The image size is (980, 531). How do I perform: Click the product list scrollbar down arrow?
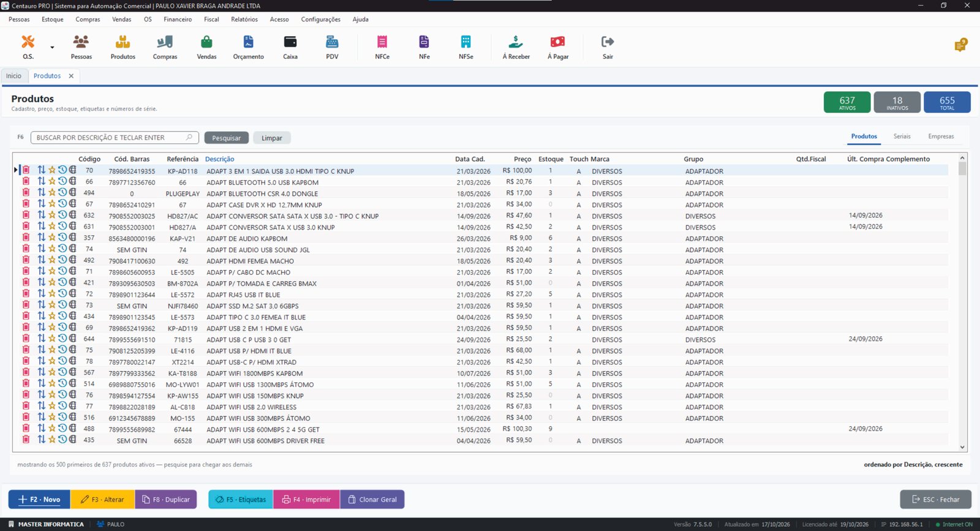coord(962,448)
